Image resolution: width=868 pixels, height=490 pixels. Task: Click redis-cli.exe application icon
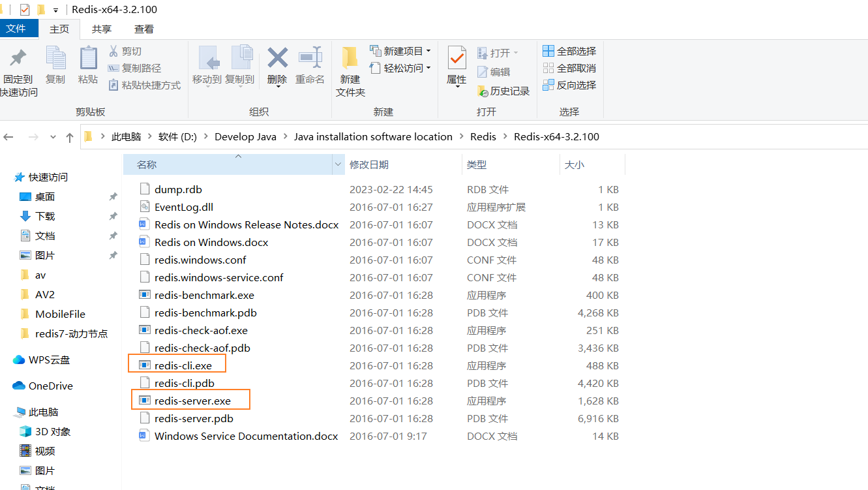145,365
